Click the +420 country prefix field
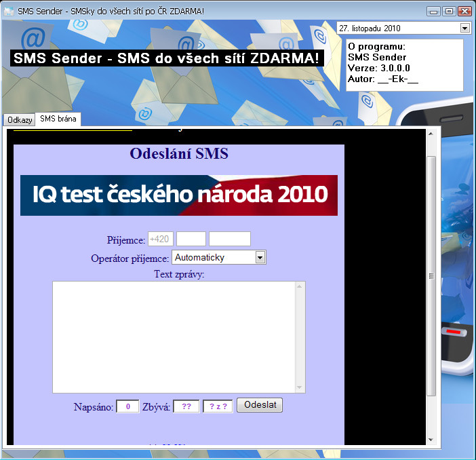 (161, 239)
